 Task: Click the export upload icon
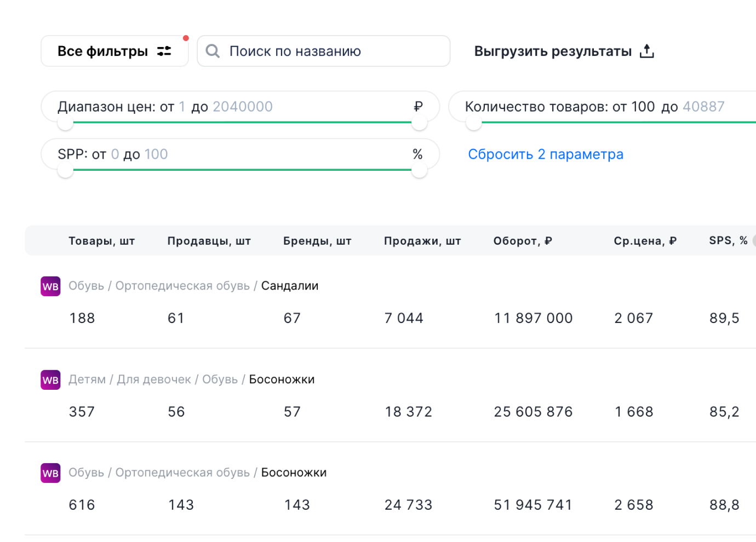pyautogui.click(x=647, y=51)
